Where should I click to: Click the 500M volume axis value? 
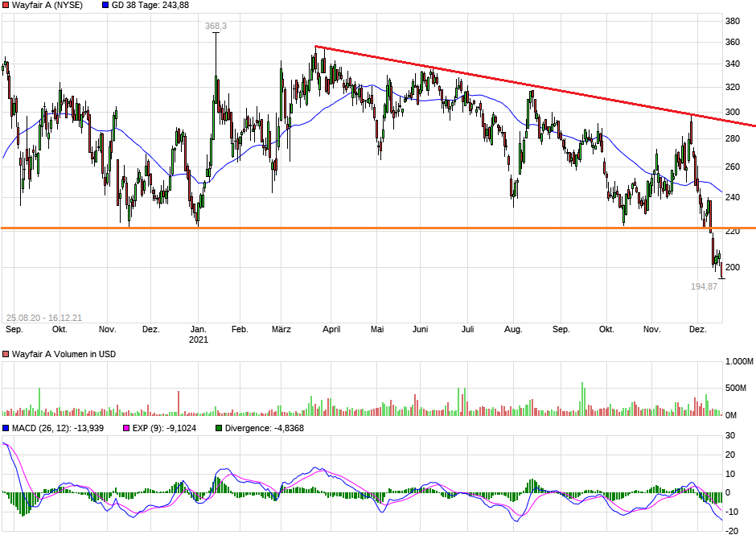click(x=735, y=389)
